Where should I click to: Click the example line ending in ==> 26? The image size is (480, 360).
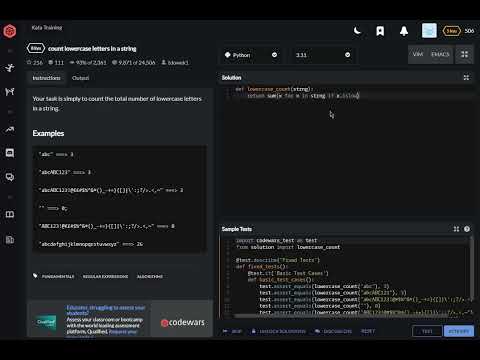[91, 244]
